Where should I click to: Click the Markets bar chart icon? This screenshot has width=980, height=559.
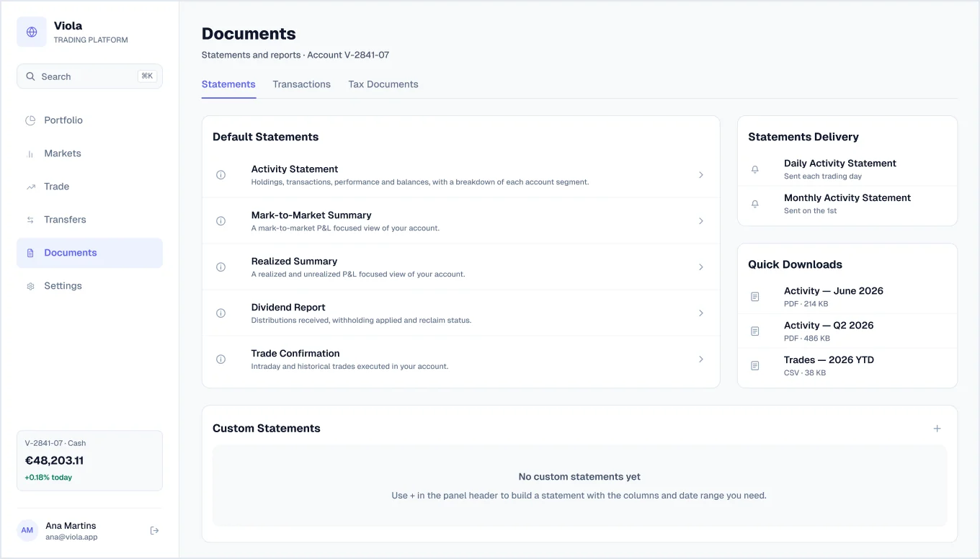(30, 153)
